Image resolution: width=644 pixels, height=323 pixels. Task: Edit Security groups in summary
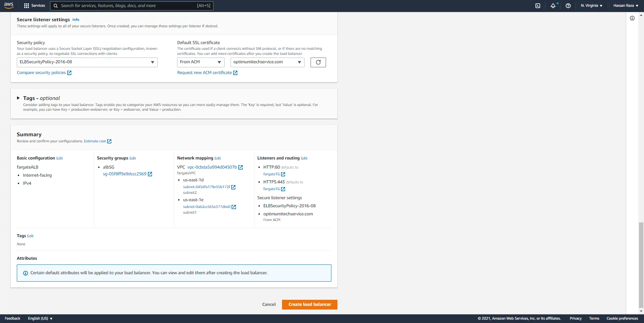click(133, 158)
